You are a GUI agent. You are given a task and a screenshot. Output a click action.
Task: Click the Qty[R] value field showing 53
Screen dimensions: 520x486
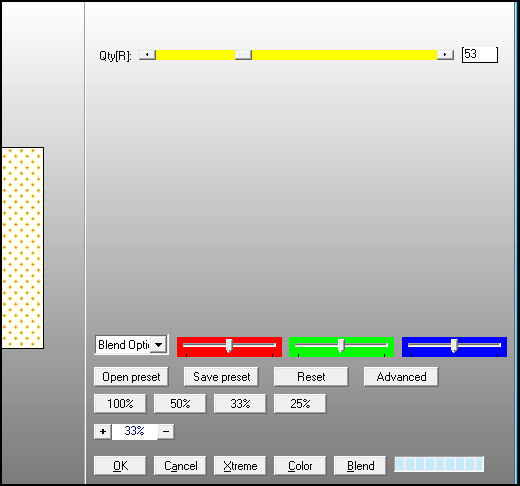(480, 55)
